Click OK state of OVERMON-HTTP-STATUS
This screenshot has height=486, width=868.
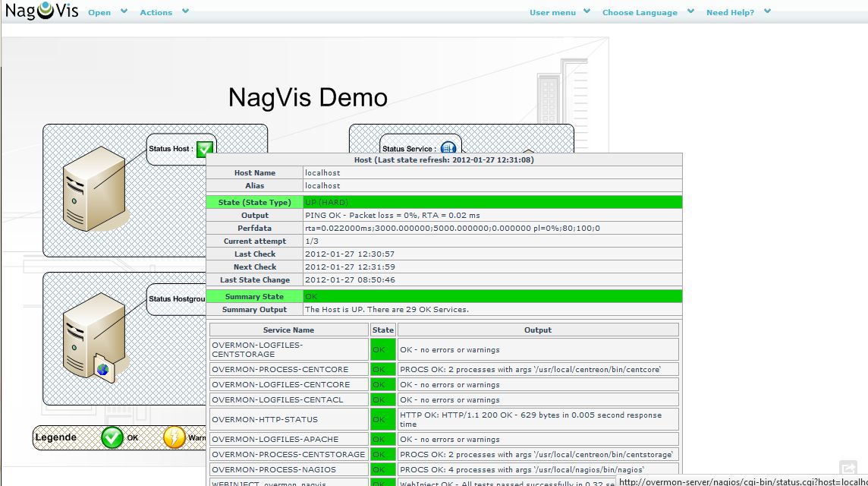(383, 419)
